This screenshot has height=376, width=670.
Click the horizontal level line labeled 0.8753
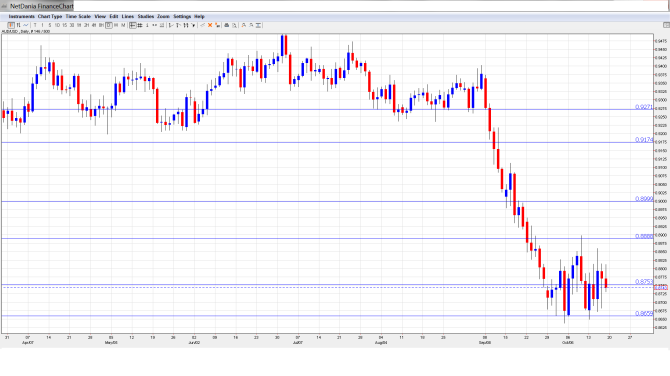coord(327,284)
